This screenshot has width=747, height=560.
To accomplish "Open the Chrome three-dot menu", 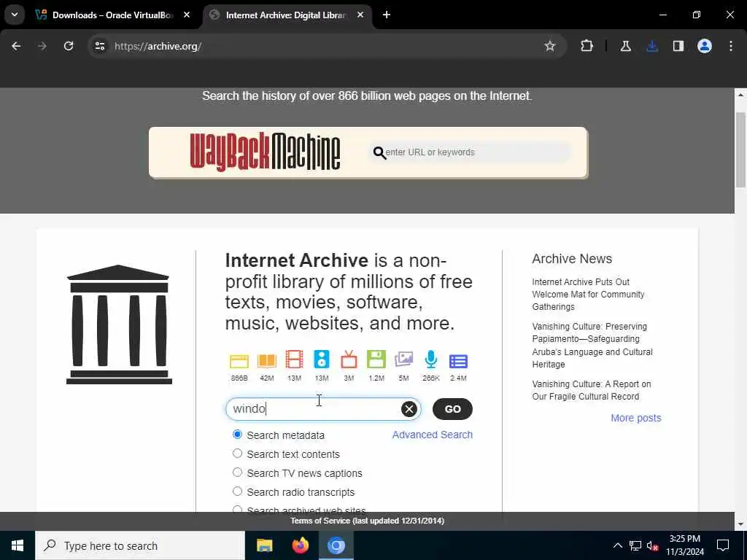I will click(x=731, y=46).
